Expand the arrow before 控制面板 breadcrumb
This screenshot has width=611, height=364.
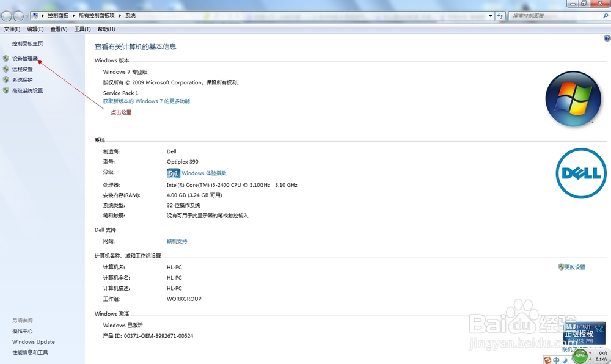coord(43,15)
